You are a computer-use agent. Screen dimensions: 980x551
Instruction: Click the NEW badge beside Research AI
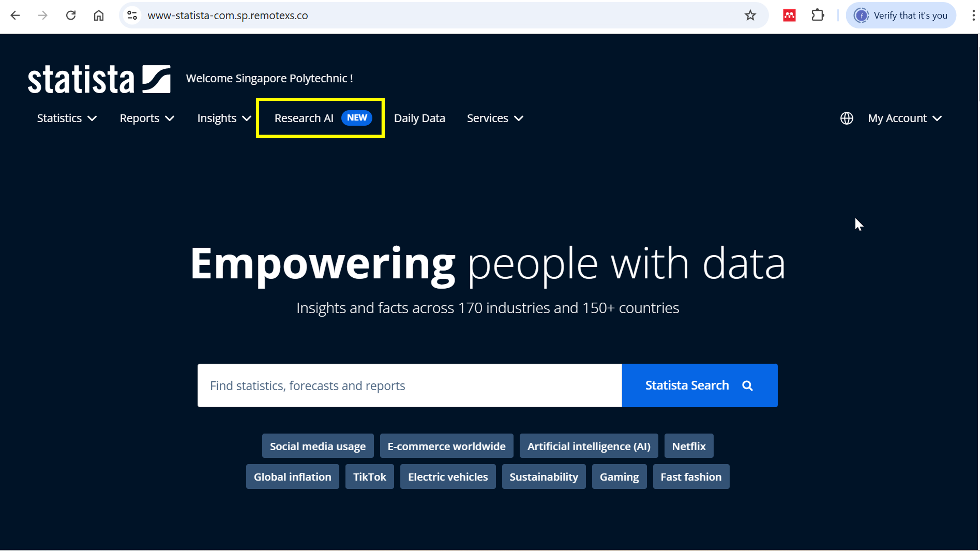click(356, 118)
